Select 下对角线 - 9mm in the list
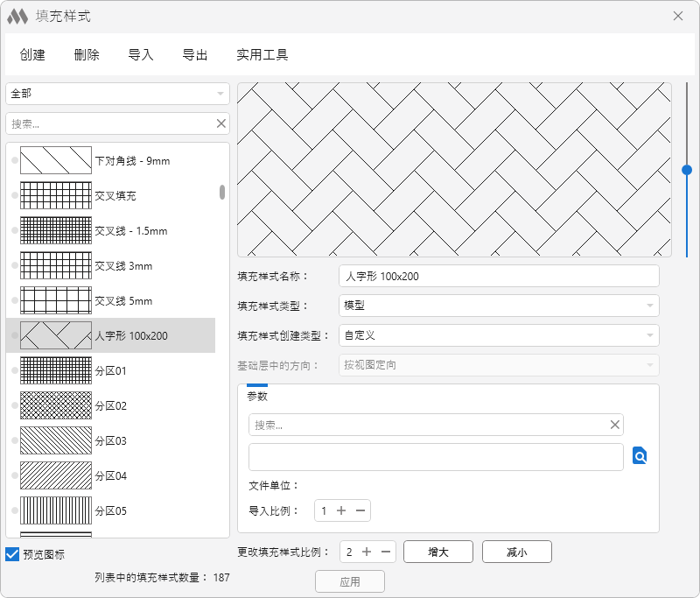The image size is (700, 598). pyautogui.click(x=131, y=161)
